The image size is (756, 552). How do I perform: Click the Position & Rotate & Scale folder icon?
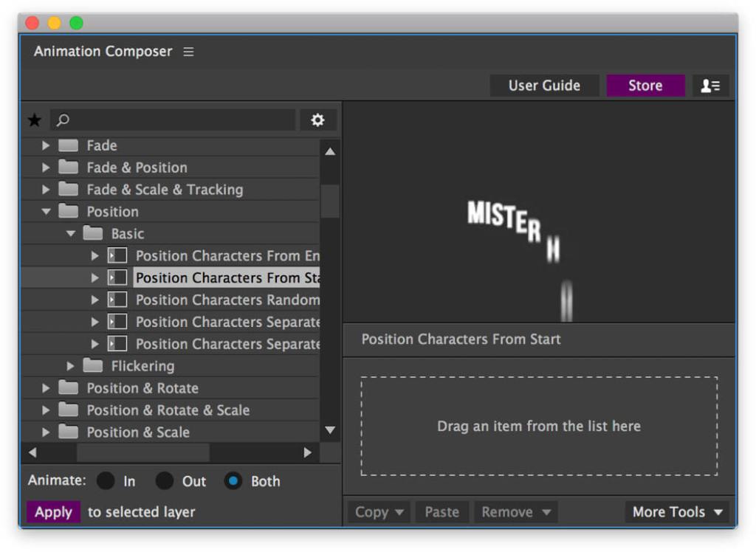(68, 410)
